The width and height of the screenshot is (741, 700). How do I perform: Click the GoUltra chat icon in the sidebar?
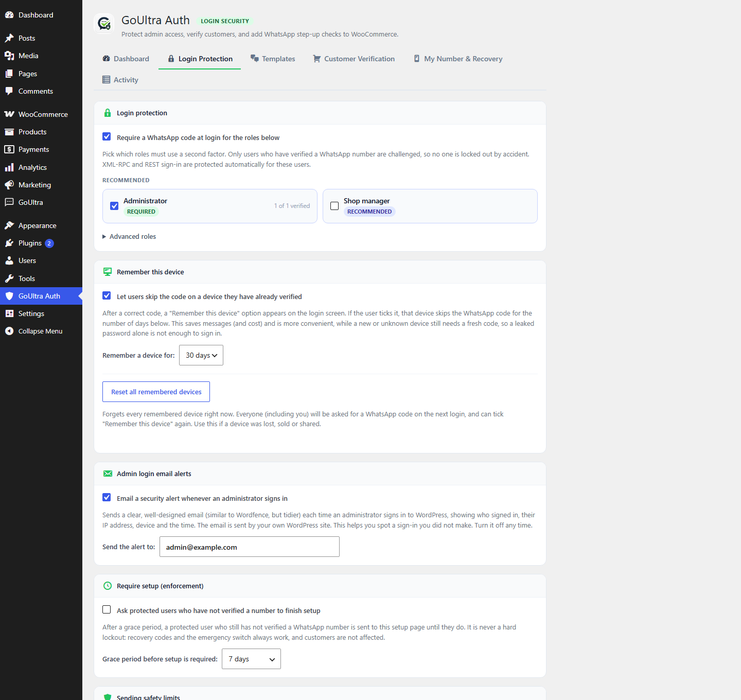9,202
